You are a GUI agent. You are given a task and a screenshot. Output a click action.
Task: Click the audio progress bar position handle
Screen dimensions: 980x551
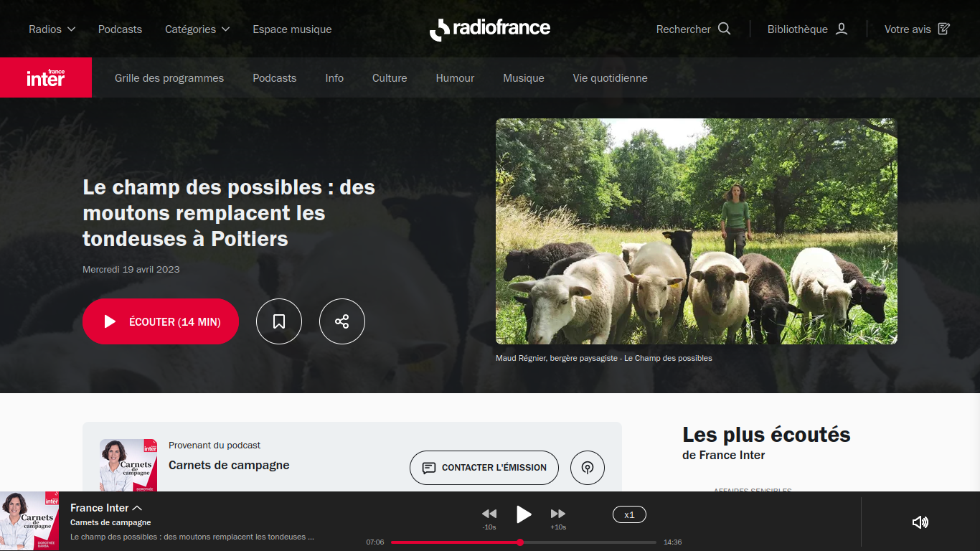click(520, 542)
